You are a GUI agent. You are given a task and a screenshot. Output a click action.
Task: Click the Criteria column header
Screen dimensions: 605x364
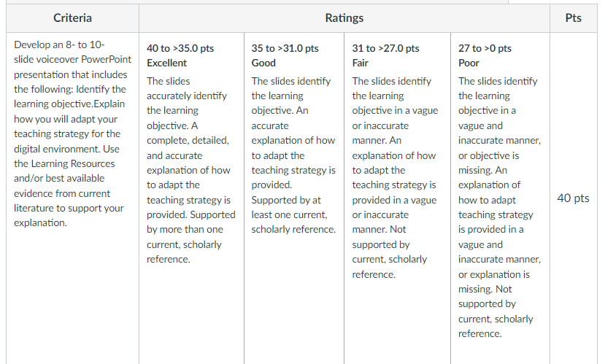point(72,18)
